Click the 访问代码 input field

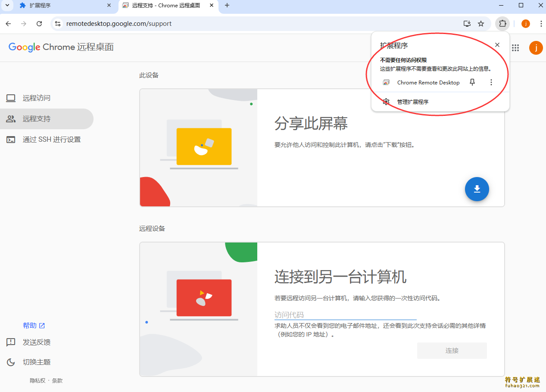pyautogui.click(x=346, y=315)
